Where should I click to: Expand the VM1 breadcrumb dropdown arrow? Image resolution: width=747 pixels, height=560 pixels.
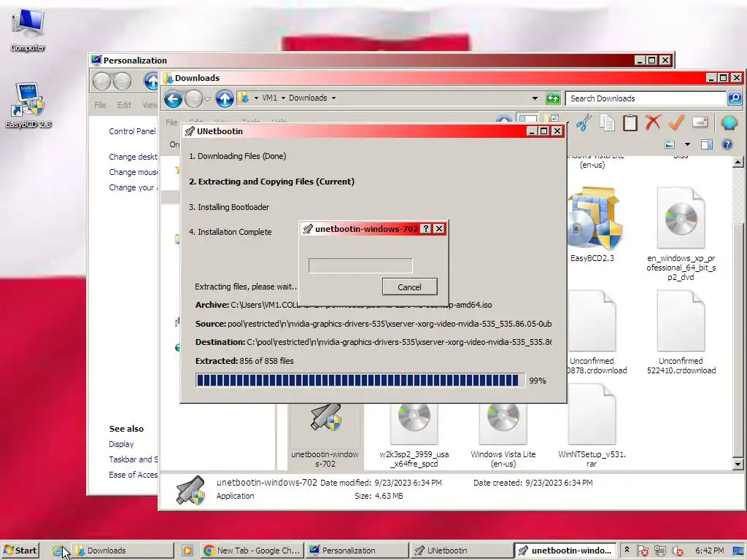pos(283,98)
